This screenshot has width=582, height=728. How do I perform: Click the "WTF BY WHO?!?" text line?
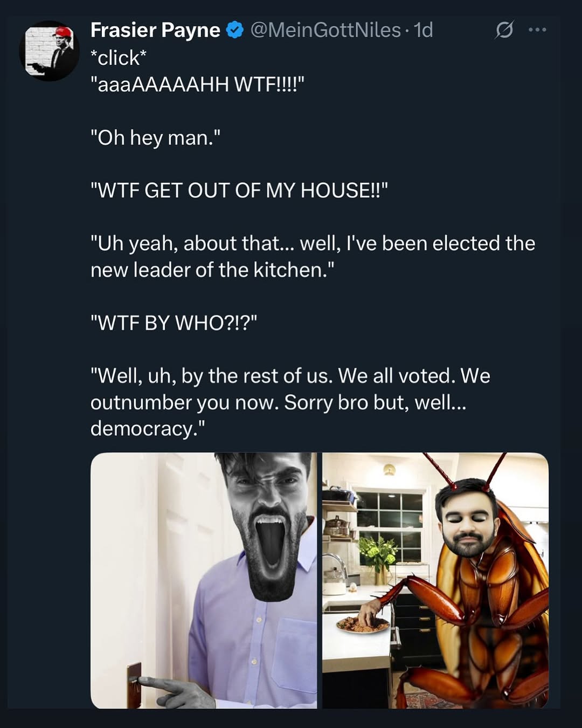(x=174, y=324)
